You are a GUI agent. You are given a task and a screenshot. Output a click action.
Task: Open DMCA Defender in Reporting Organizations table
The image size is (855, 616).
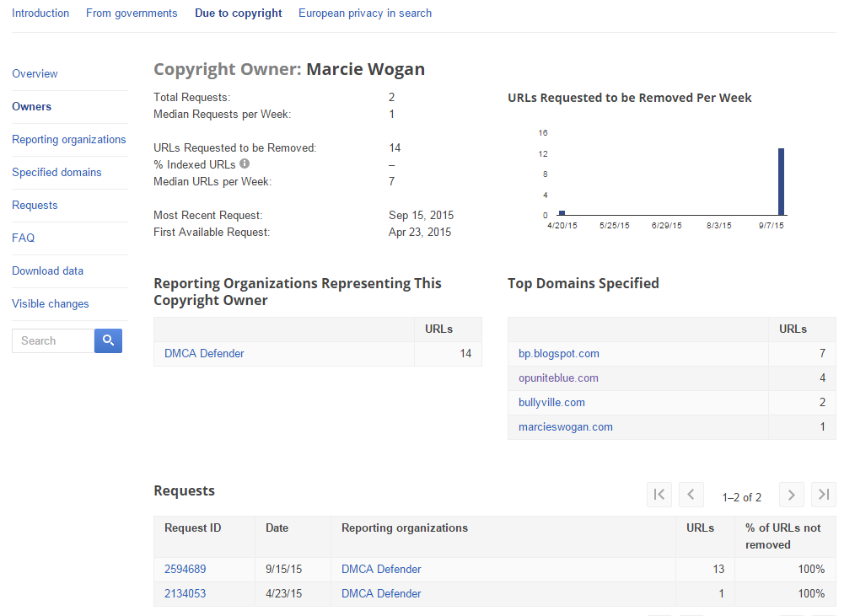204,354
